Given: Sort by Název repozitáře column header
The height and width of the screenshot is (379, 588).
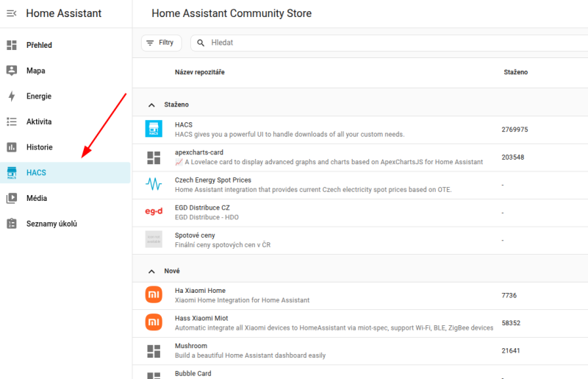Looking at the screenshot, I should click(199, 72).
